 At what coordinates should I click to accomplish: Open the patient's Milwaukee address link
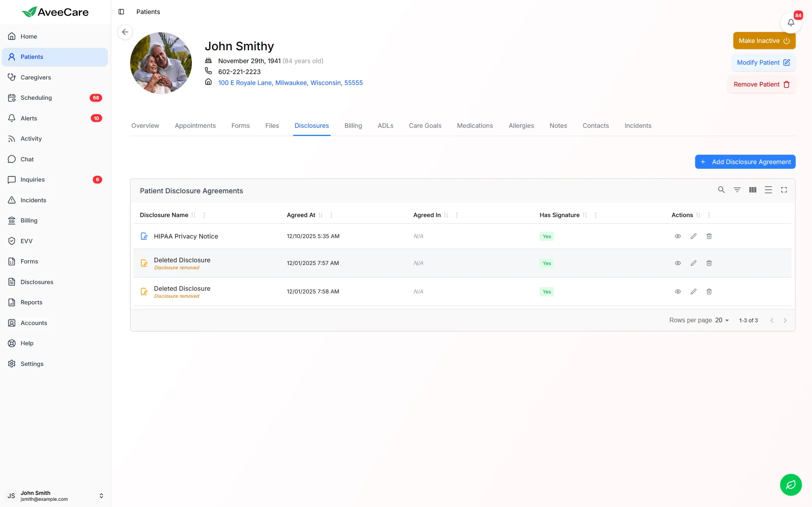tap(290, 83)
